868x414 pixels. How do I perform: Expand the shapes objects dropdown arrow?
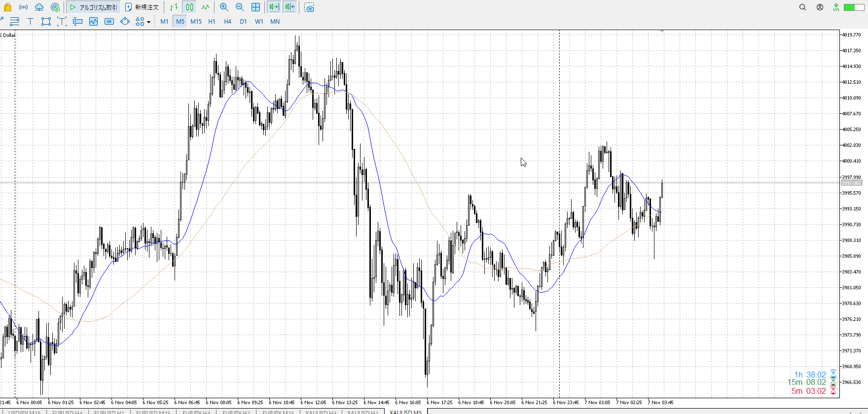tap(148, 22)
